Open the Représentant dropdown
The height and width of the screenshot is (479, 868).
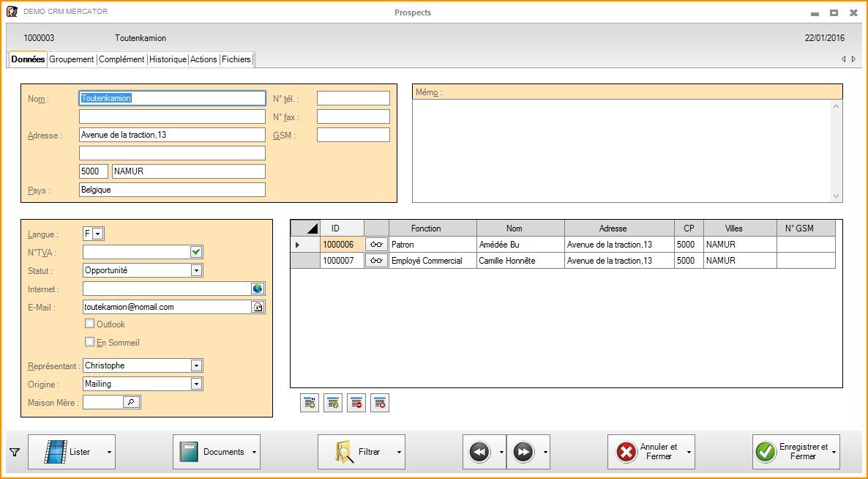[195, 365]
